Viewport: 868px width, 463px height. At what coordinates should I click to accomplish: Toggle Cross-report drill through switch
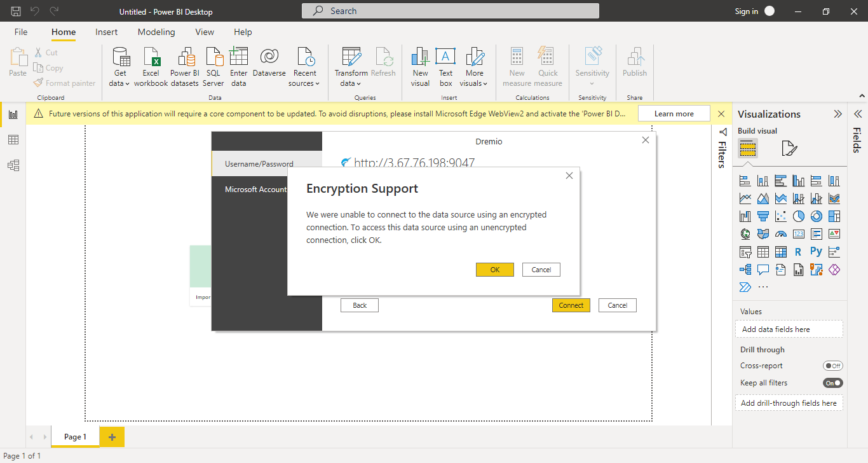point(832,366)
